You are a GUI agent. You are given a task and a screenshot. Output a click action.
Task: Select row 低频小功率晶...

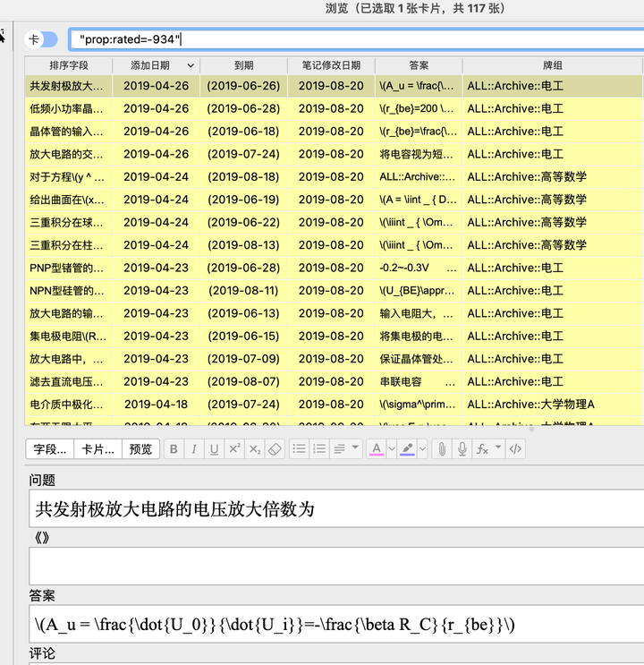(x=335, y=109)
